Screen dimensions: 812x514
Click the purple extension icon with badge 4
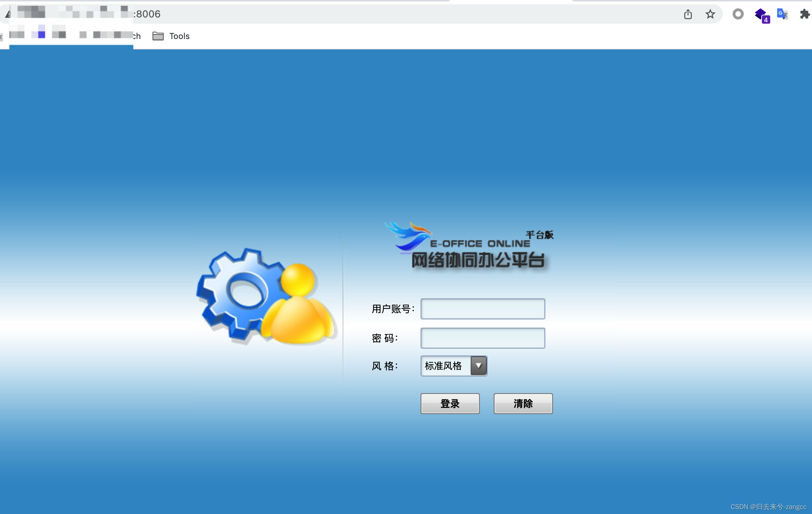[760, 14]
